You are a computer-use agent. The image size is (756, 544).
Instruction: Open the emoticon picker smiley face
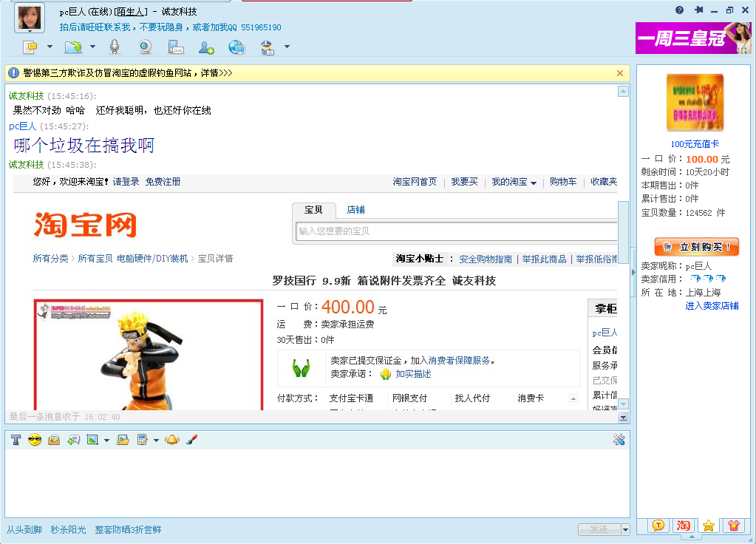tap(35, 440)
